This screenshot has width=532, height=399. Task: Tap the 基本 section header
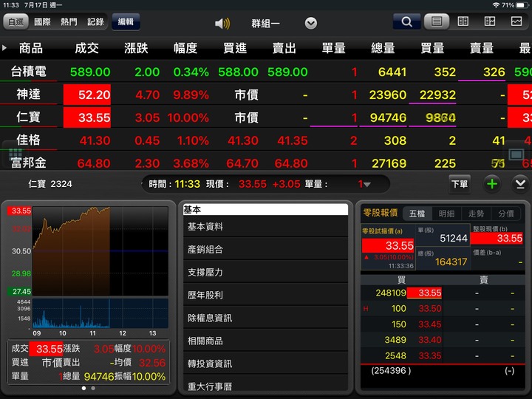pos(266,209)
